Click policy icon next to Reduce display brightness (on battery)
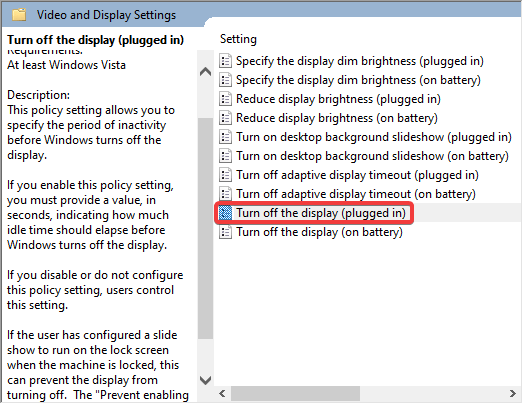The image size is (523, 404). [225, 118]
